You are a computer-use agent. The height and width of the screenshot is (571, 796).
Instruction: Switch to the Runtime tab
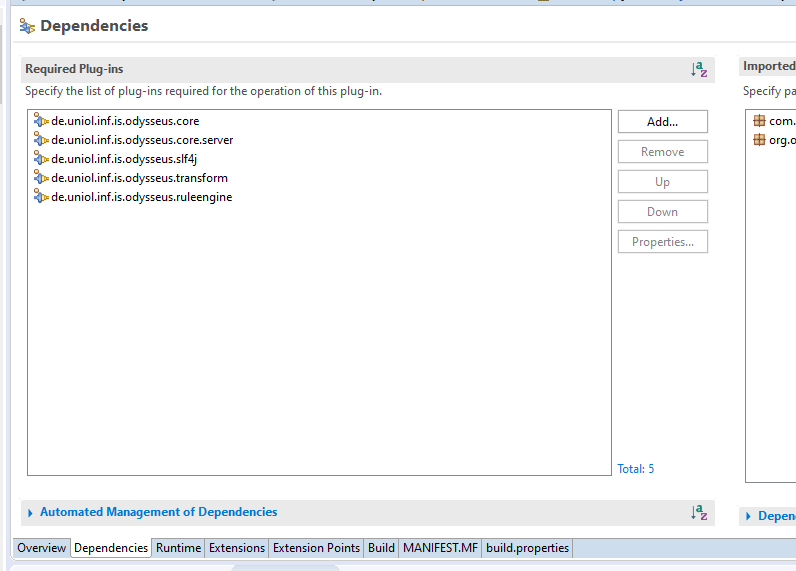[178, 548]
